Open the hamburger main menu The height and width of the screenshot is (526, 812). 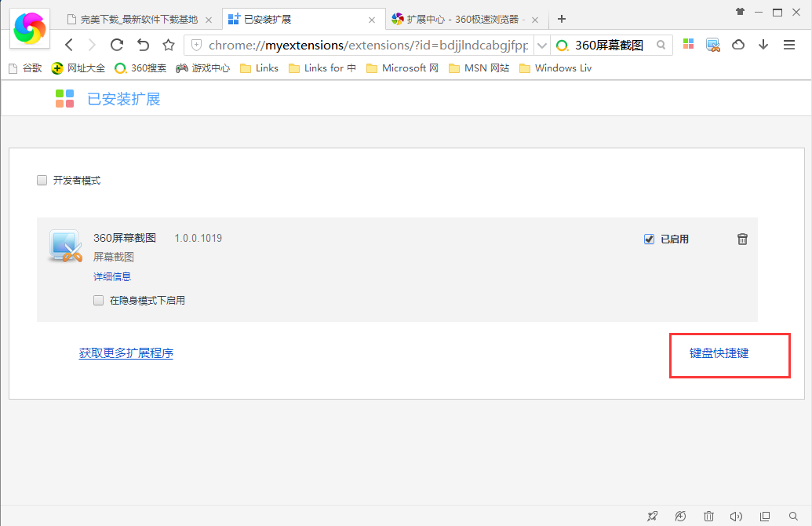click(x=789, y=45)
